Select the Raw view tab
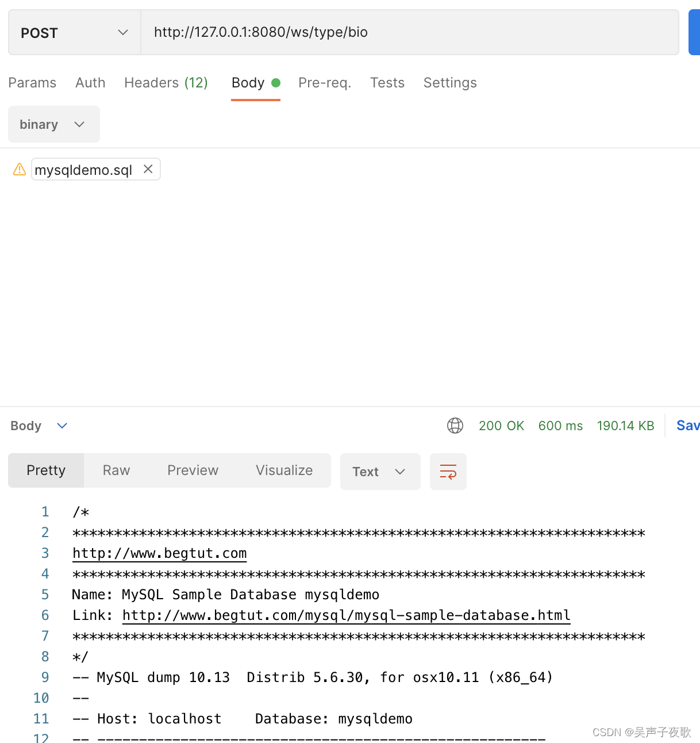 tap(116, 470)
